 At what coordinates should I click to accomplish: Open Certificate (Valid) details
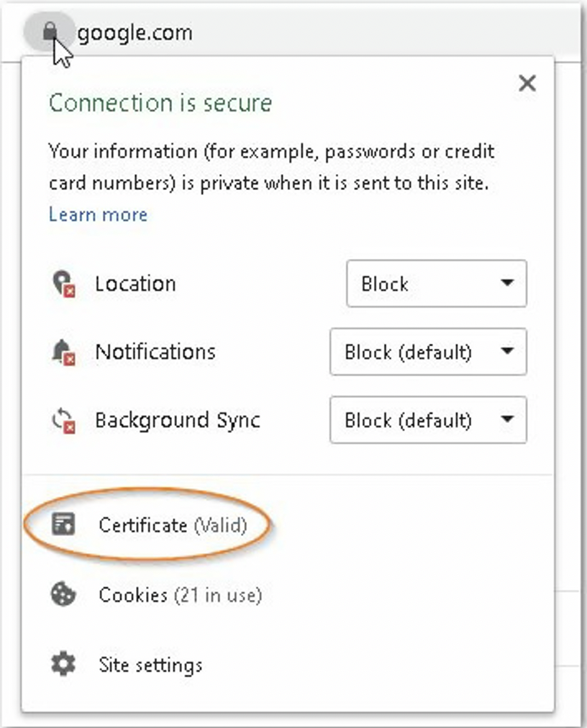173,525
